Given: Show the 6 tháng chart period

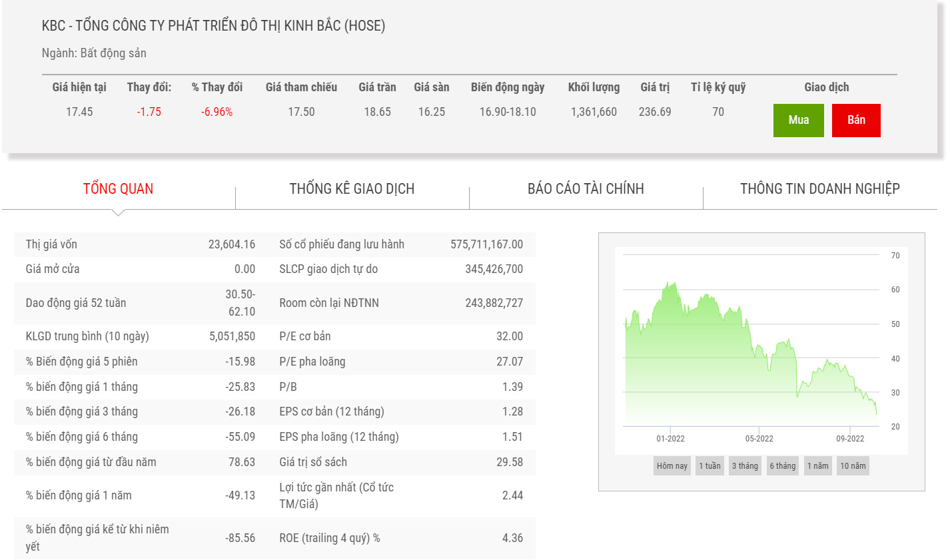Looking at the screenshot, I should [782, 466].
